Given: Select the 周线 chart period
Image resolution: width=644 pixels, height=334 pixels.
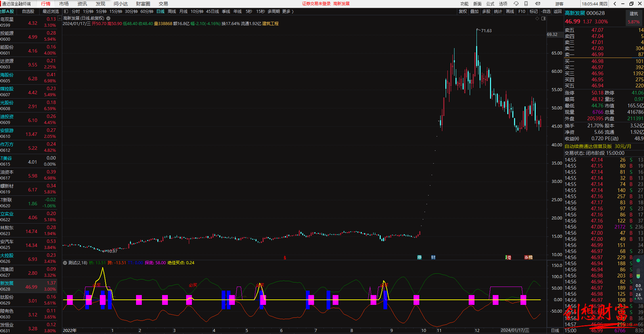Looking at the screenshot, I should 172,12.
